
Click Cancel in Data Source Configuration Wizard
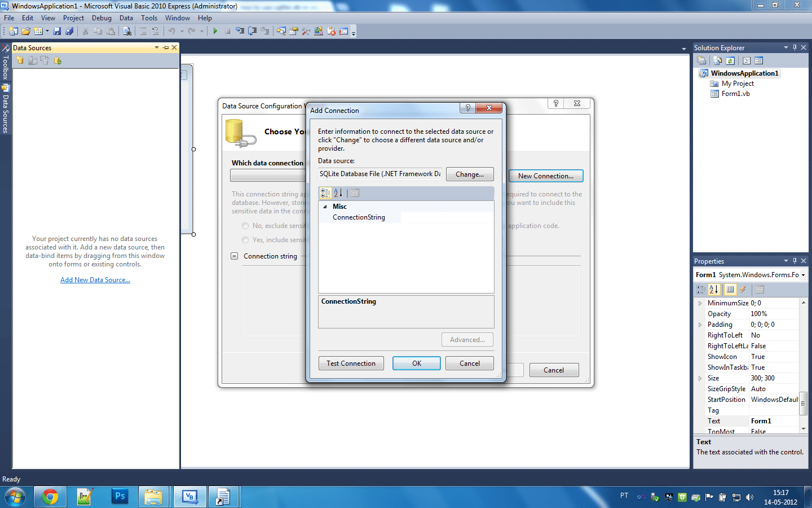click(x=554, y=370)
